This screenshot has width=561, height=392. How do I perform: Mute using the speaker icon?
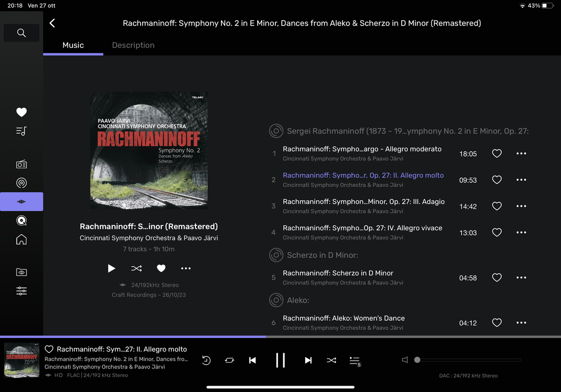(x=405, y=360)
